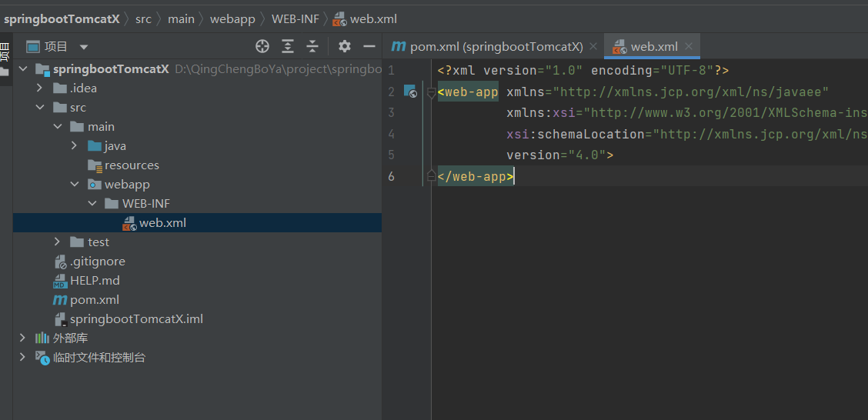Screen dimensions: 868x420
Task: Click the webapp web-folder icon
Action: pyautogui.click(x=95, y=185)
